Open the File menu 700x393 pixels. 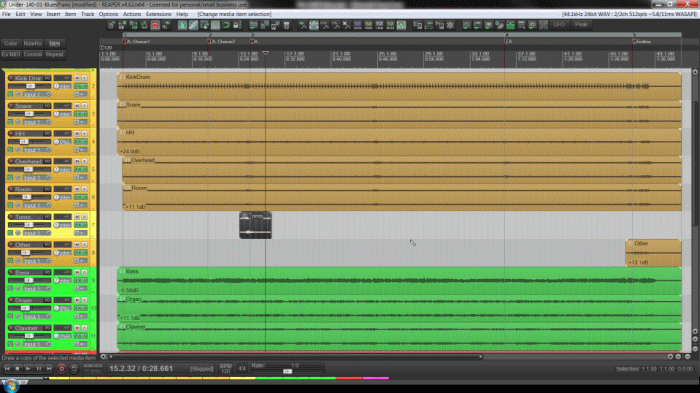[6, 14]
